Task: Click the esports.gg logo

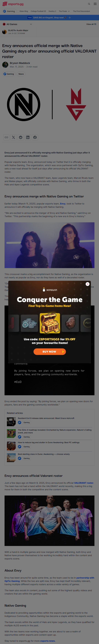Action: (13, 4)
